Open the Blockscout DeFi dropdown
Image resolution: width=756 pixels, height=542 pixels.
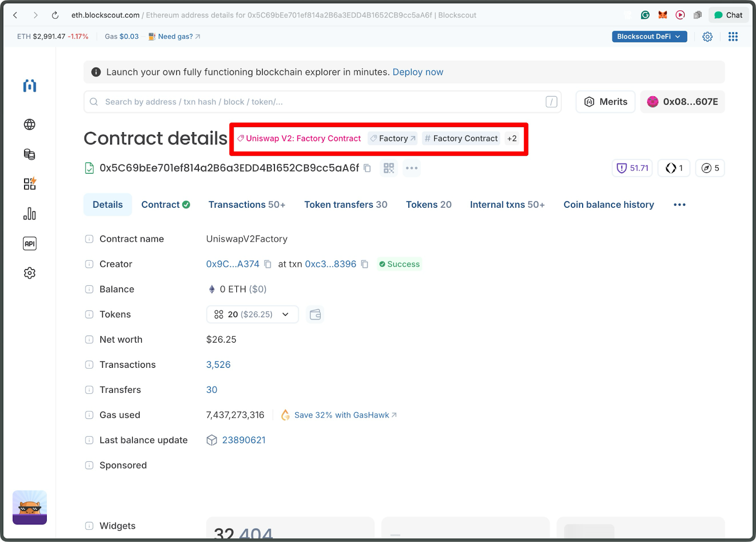(x=649, y=36)
